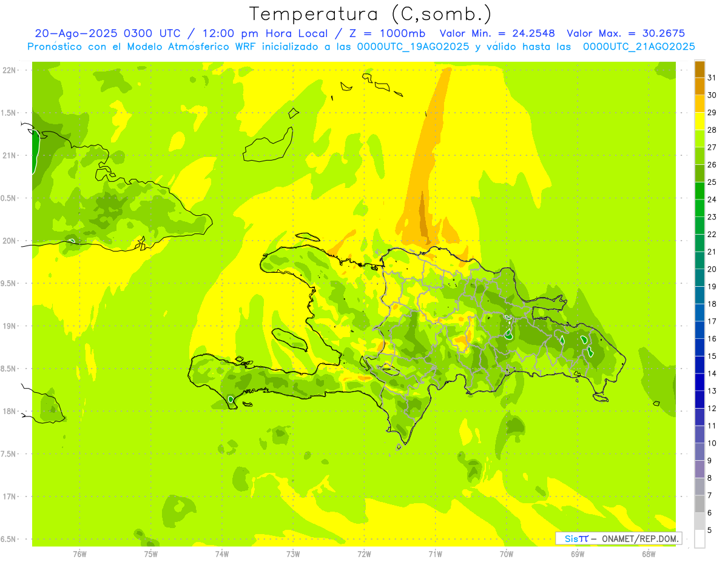Screen dimensions: 728x562
Task: Select the color bar segment between 21 and 22
Action: pos(699,243)
